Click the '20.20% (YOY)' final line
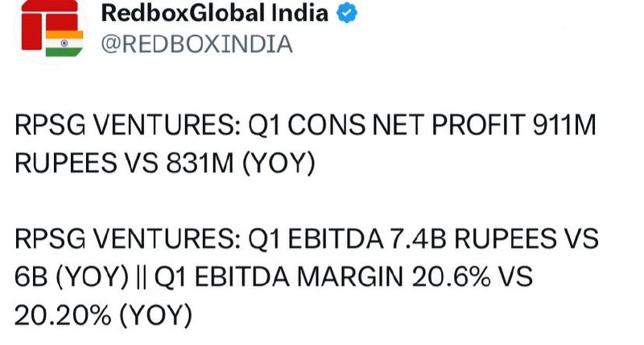The image size is (644, 345). pyautogui.click(x=104, y=315)
